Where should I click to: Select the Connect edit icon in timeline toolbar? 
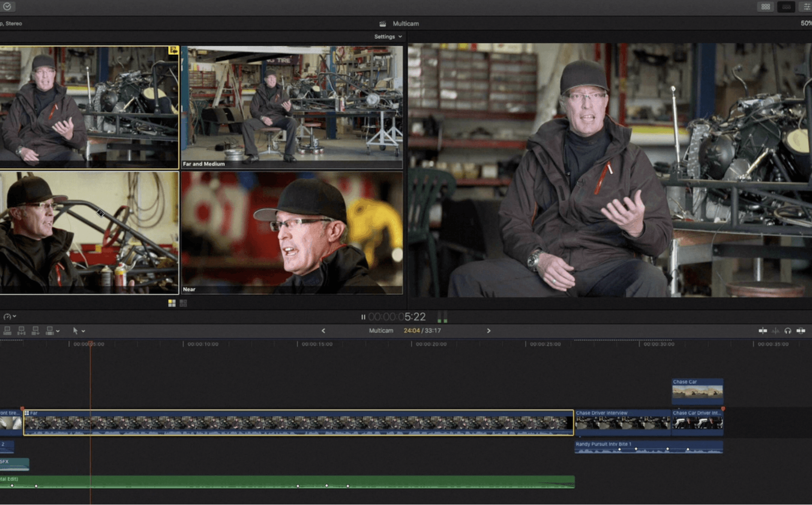(x=7, y=331)
